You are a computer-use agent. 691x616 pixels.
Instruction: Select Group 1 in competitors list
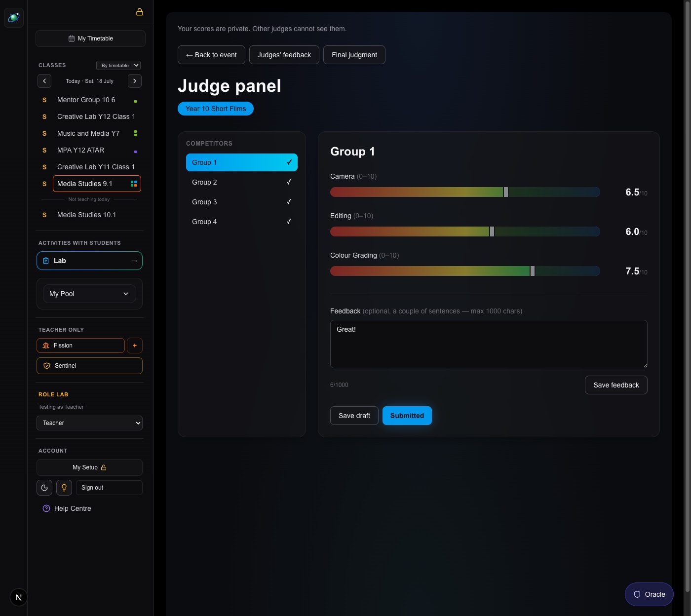[x=242, y=162]
